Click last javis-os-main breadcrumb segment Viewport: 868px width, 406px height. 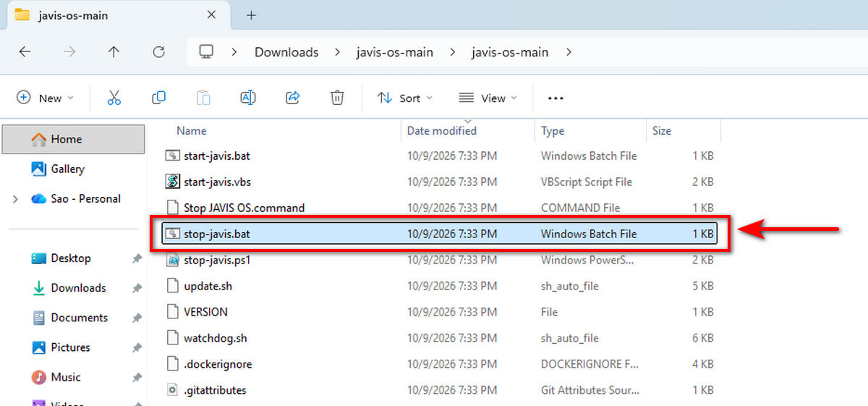coord(510,52)
